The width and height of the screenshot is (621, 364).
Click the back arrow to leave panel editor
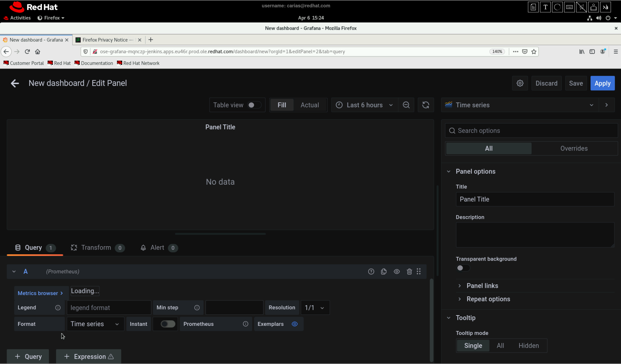pyautogui.click(x=15, y=83)
